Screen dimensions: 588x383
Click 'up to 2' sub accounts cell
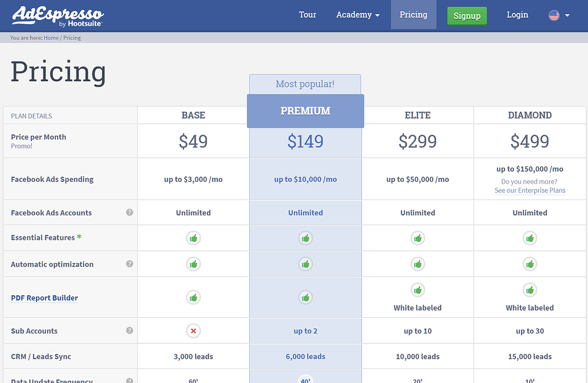pos(305,331)
